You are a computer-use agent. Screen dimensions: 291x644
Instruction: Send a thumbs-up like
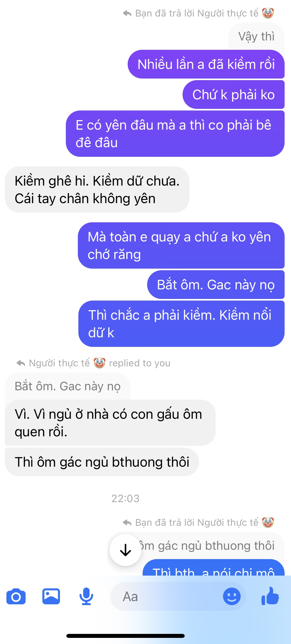click(270, 596)
